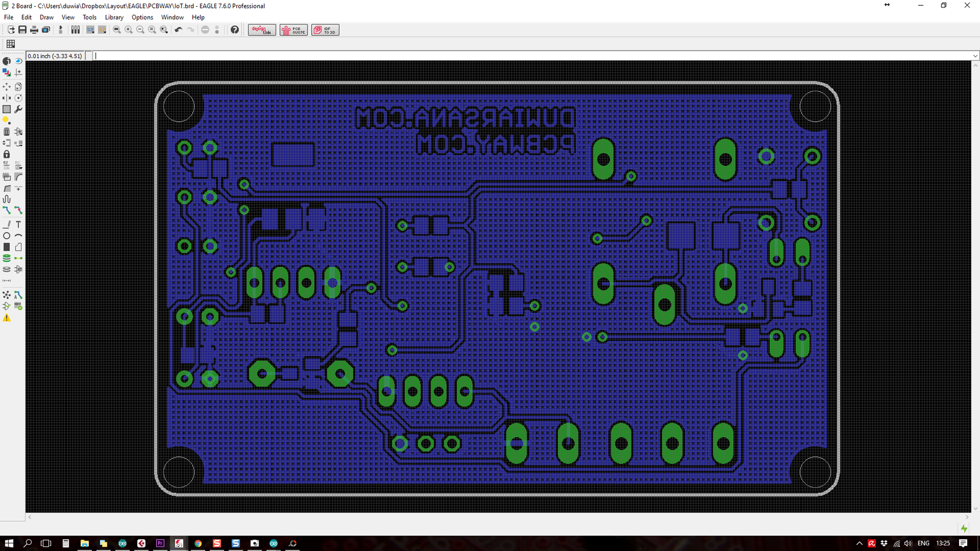The image size is (980, 551).
Task: Select the Group tool
Action: [7, 109]
